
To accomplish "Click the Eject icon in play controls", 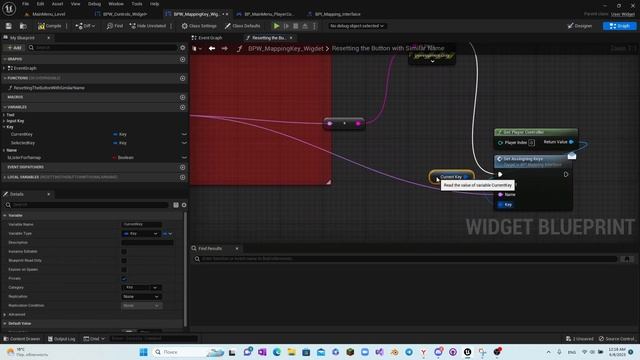I will pos(305,26).
